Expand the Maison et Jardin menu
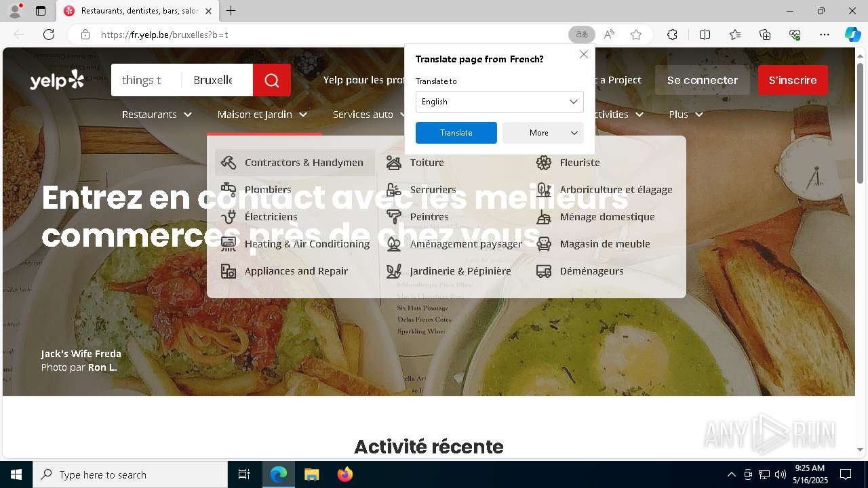This screenshot has width=868, height=488. 262,115
